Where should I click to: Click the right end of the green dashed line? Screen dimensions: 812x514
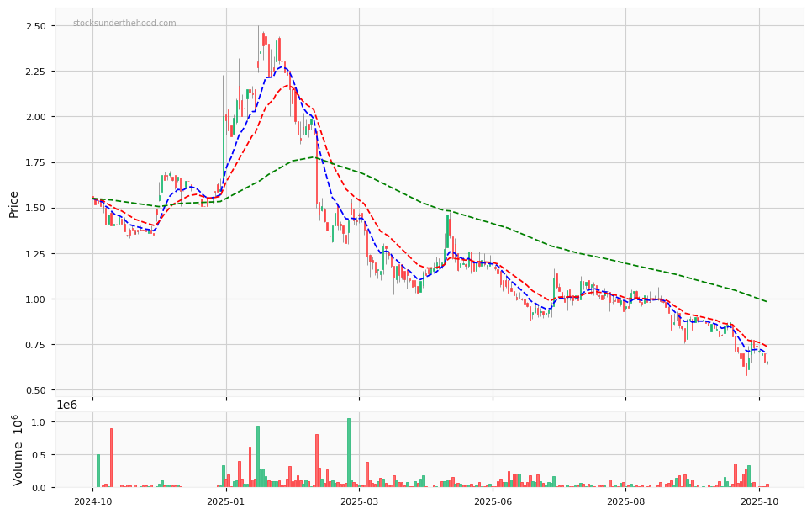[x=766, y=301]
